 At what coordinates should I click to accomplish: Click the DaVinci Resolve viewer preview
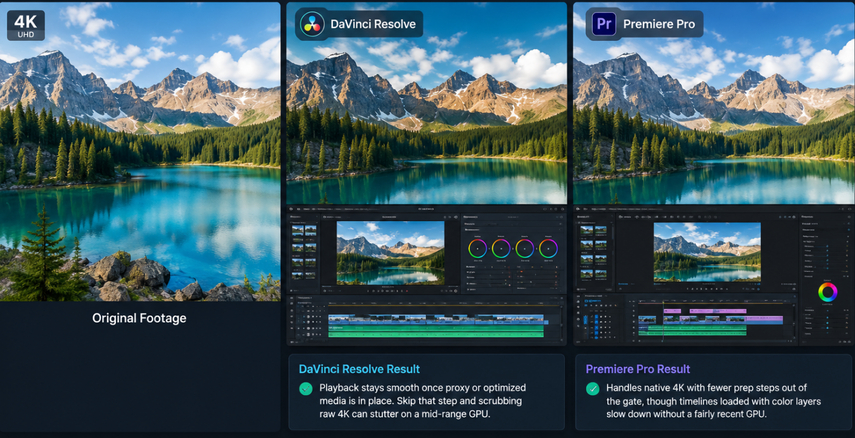pyautogui.click(x=390, y=253)
